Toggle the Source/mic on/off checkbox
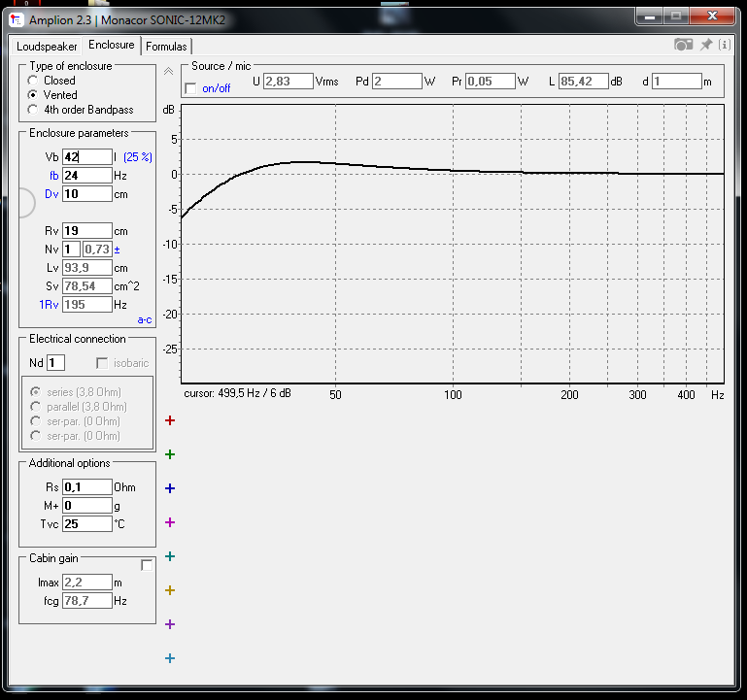Viewport: 747px width, 700px height. pos(190,88)
